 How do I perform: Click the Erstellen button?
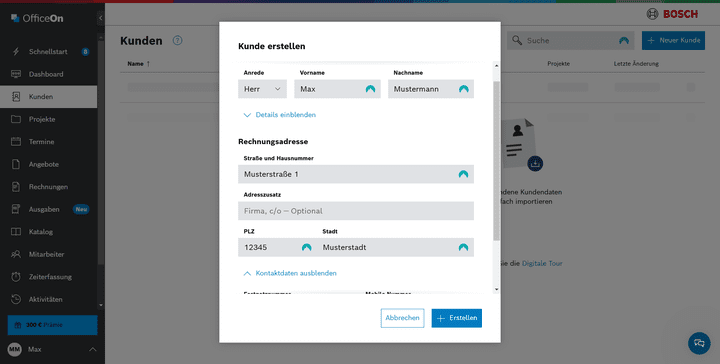pos(456,318)
